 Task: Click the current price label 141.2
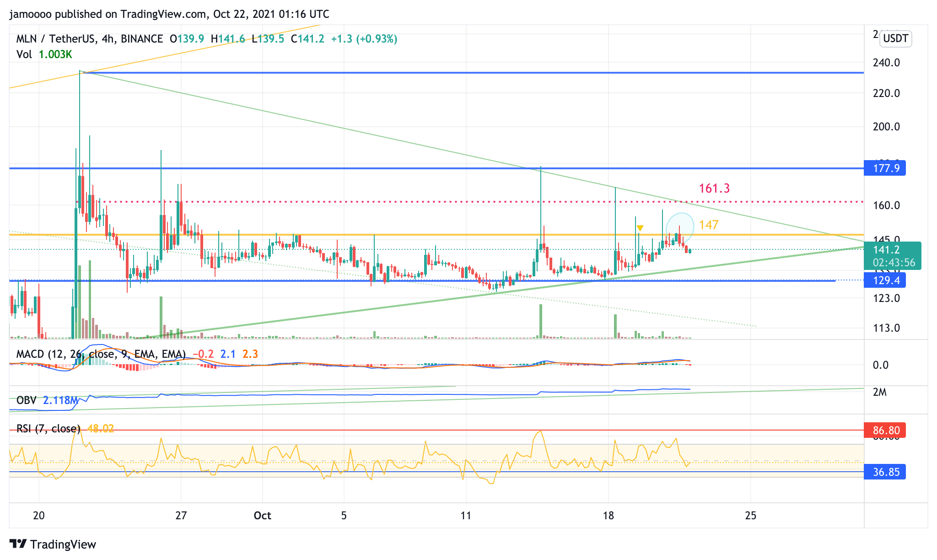(x=886, y=249)
